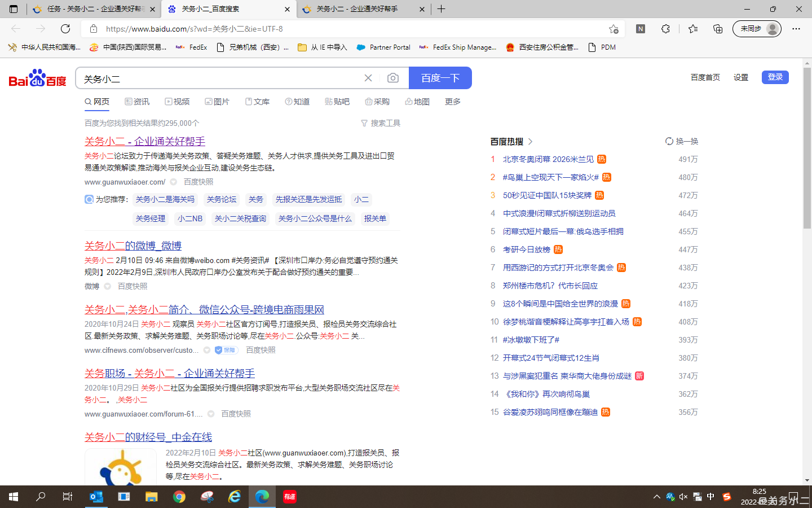Viewport: 812px width, 508px height.
Task: Click the 百度一下 search button
Action: pyautogui.click(x=440, y=78)
